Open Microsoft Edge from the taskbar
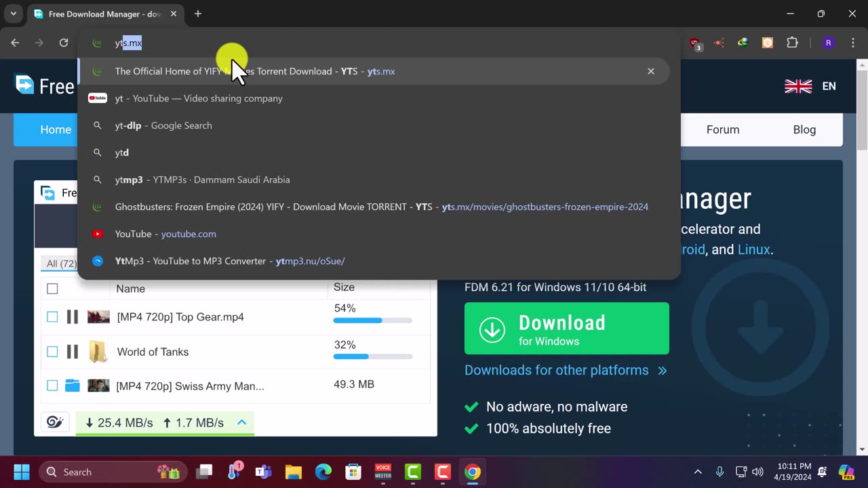Screen dimensions: 868x488 pos(323,472)
